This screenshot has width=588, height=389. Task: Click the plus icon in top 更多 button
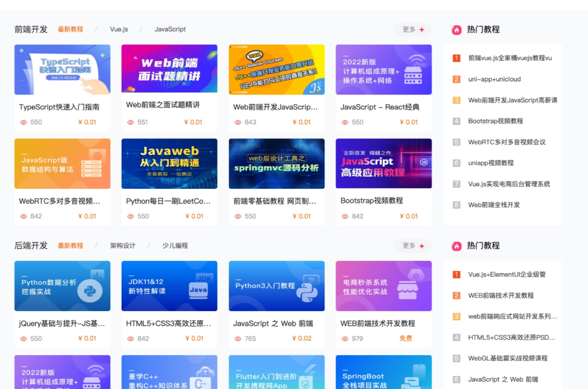coord(422,29)
